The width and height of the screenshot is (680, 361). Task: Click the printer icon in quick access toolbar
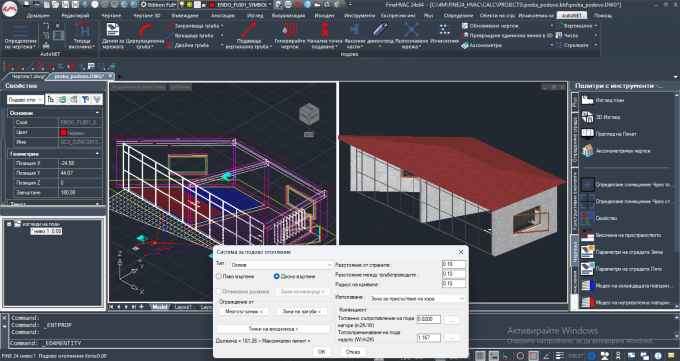click(x=288, y=5)
